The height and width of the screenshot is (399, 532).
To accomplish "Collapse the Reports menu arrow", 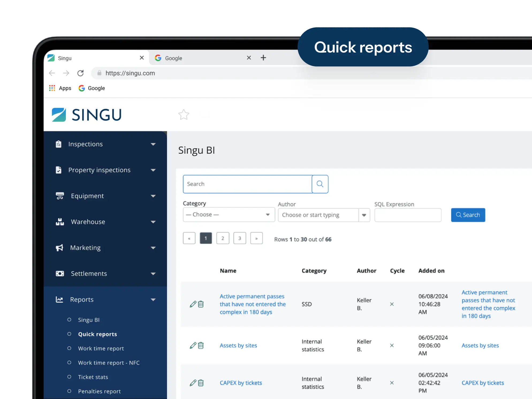I will click(x=153, y=300).
